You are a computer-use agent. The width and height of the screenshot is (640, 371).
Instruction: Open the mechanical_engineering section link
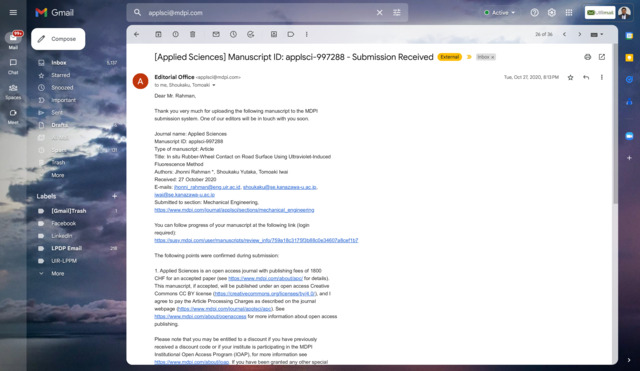click(234, 210)
